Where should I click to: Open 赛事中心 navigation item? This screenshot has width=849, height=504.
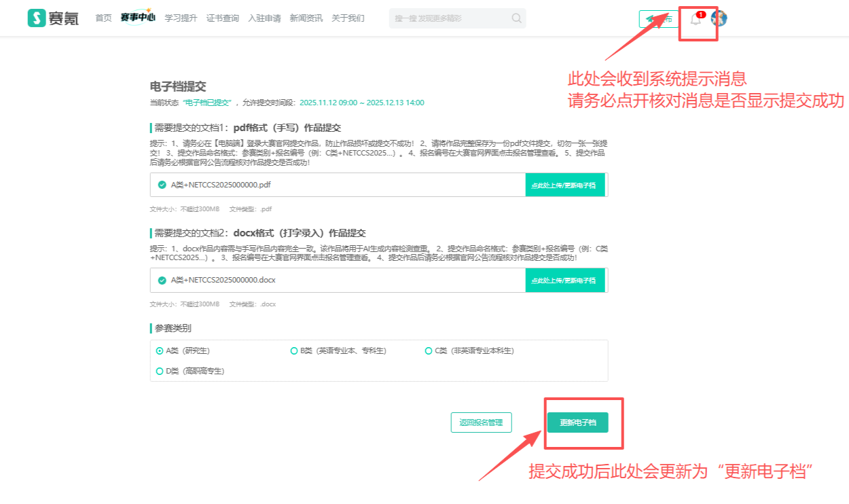(x=138, y=18)
